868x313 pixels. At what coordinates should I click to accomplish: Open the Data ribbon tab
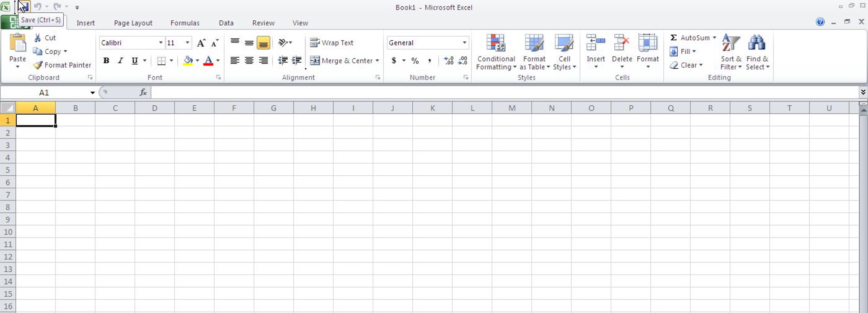coord(226,23)
